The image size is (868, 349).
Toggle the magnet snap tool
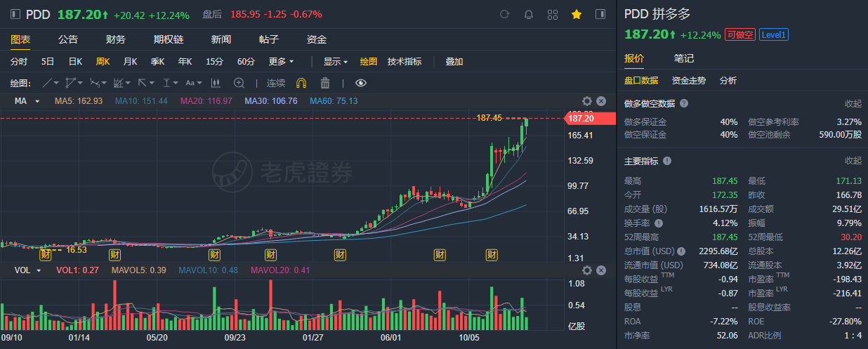301,82
